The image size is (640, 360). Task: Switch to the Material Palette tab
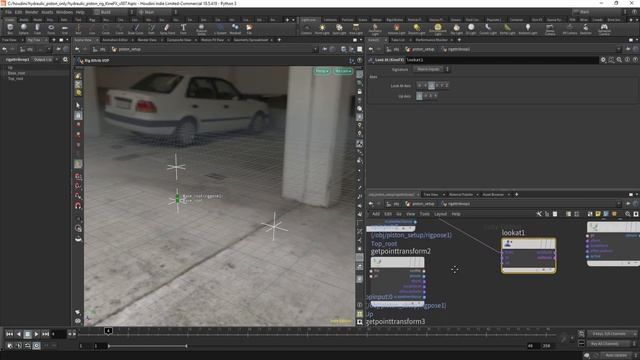[461, 194]
